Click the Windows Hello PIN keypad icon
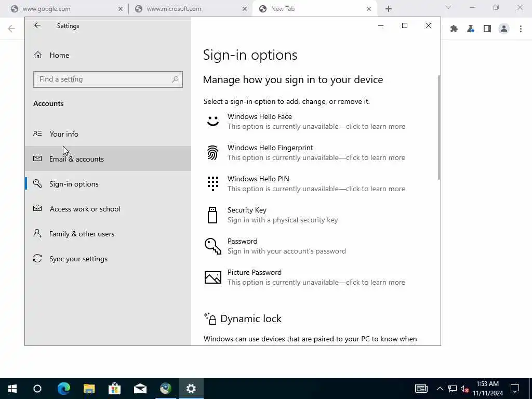The height and width of the screenshot is (399, 532). point(212,183)
